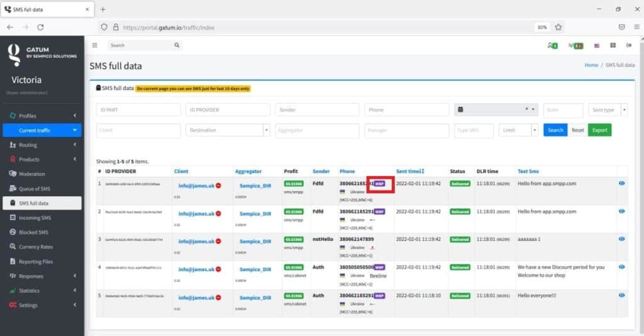
Task: Sort by the Sent time column
Action: [x=410, y=171]
